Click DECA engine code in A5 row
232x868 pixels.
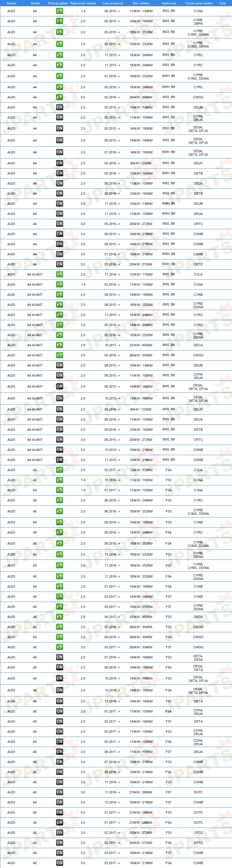[198, 617]
